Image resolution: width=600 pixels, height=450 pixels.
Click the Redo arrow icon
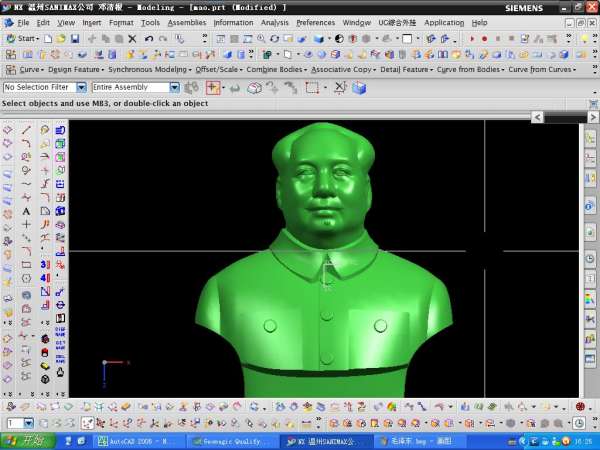tap(163, 39)
